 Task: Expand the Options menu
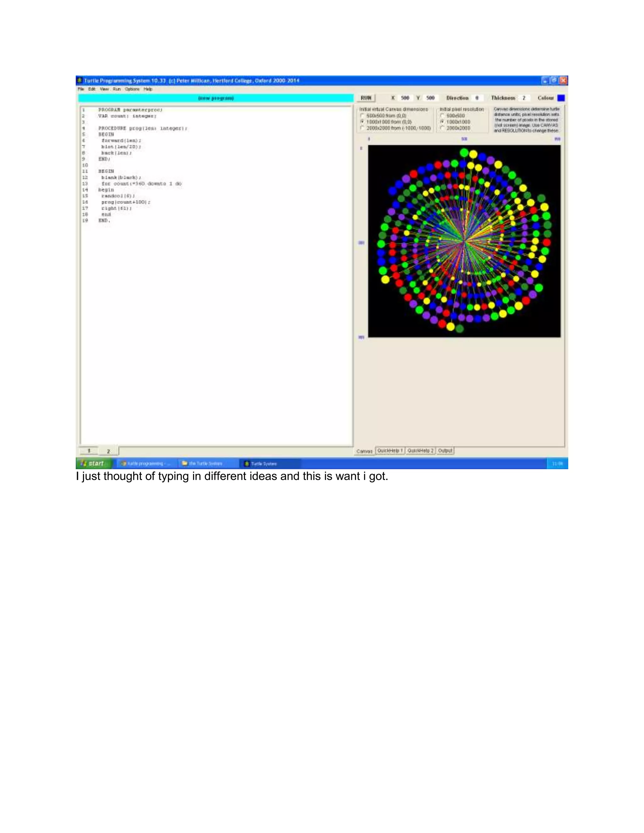click(x=132, y=89)
